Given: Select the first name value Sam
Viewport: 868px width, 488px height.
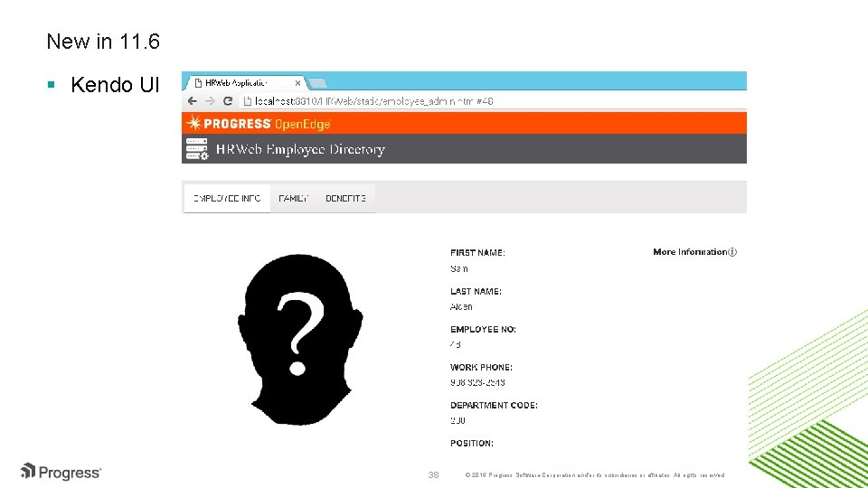Looking at the screenshot, I should (459, 268).
